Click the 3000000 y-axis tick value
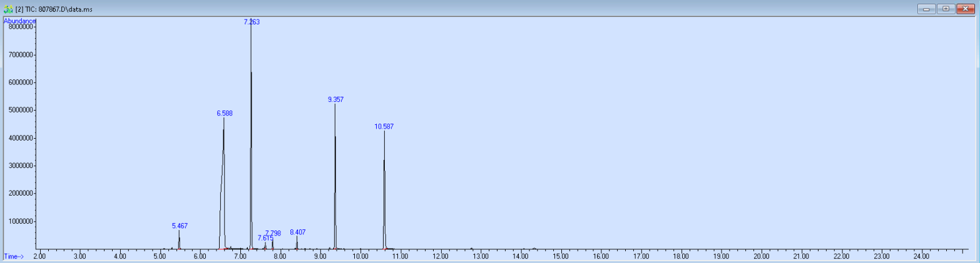Screen dimensions: 980x263 tap(21, 166)
